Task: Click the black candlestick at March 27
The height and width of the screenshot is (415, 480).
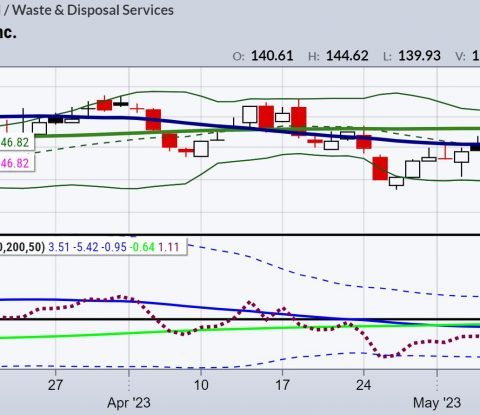Action: 56,119
